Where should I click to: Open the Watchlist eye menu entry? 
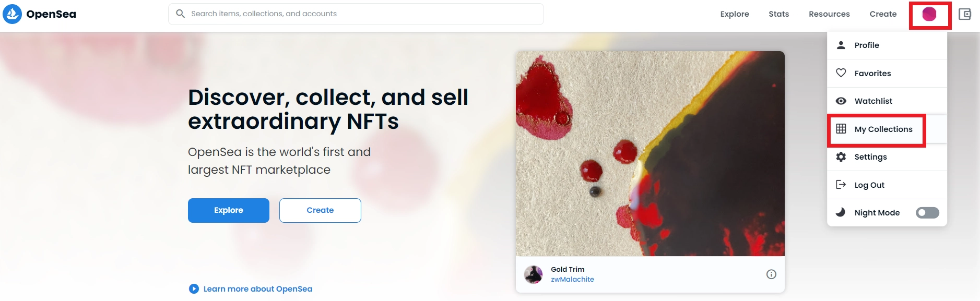click(x=873, y=101)
